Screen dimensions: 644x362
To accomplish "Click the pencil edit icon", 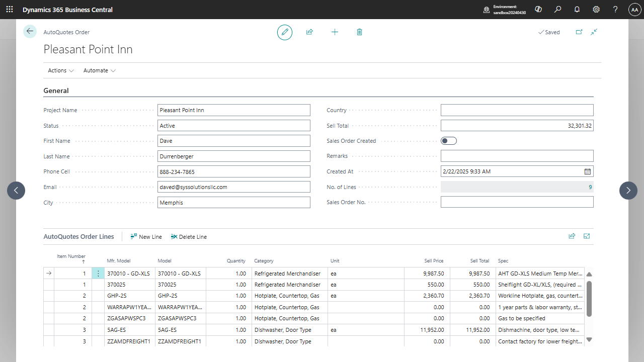I will (x=285, y=32).
